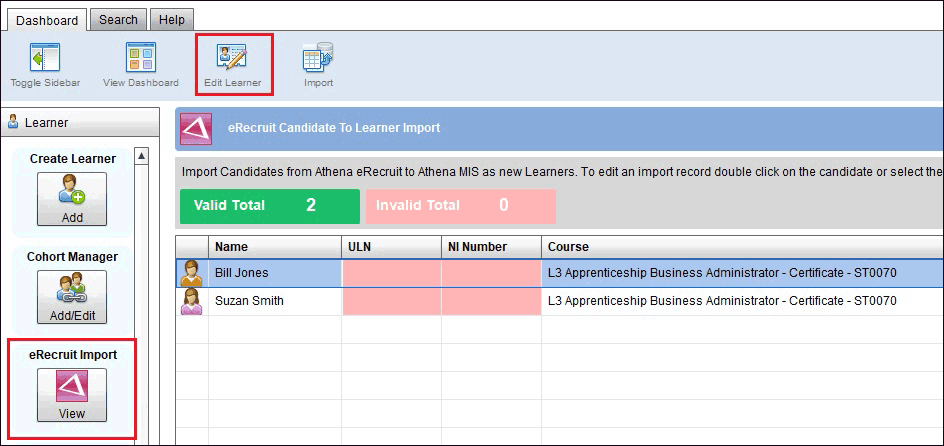Select the Suzan Smith name cell
Screen dimensions: 944x446
(275, 301)
